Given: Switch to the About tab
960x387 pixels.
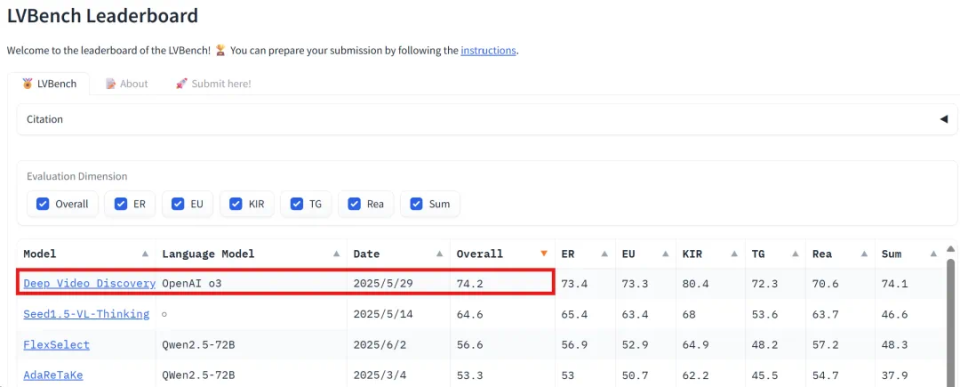Looking at the screenshot, I should tap(127, 84).
